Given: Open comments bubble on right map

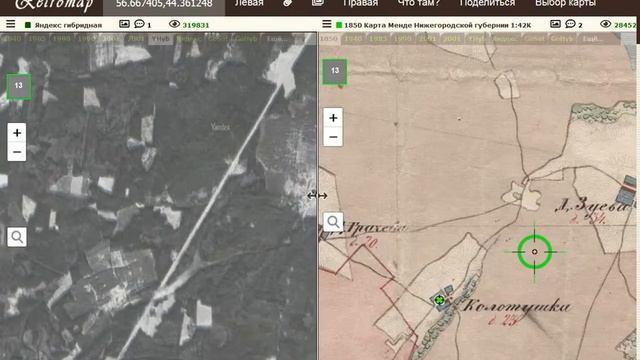Looking at the screenshot, I should click(x=570, y=24).
